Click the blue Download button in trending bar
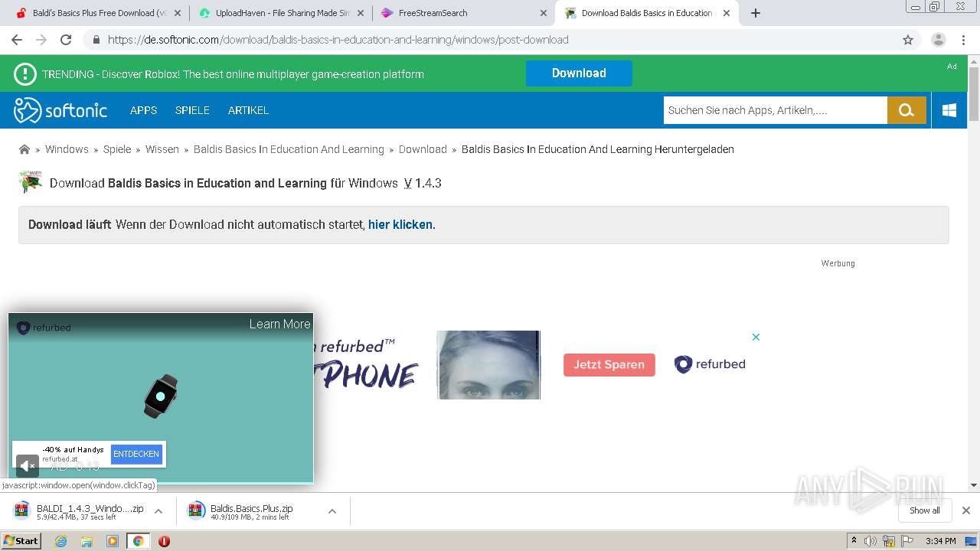 579,73
